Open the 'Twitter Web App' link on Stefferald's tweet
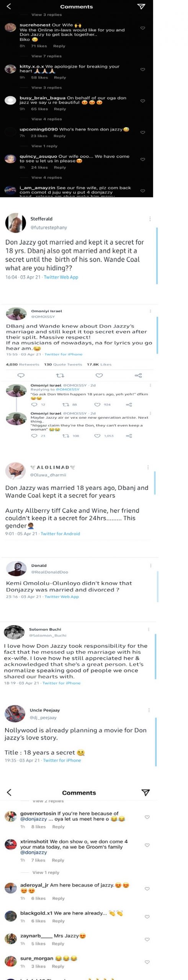 click(x=61, y=277)
